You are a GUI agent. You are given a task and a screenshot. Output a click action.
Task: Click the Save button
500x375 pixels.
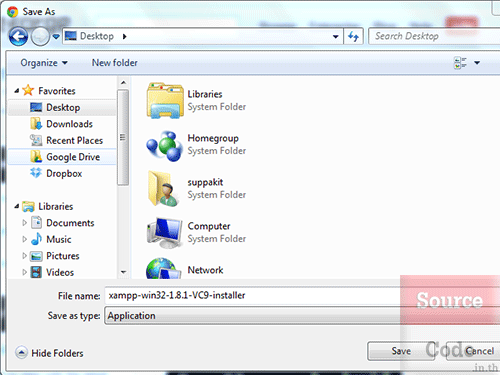[x=401, y=351]
